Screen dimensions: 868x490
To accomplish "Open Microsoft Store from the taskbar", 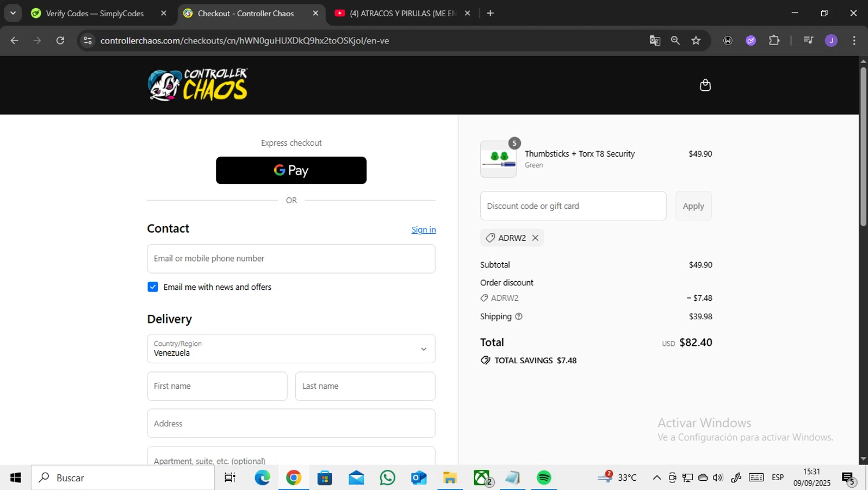I will [325, 478].
